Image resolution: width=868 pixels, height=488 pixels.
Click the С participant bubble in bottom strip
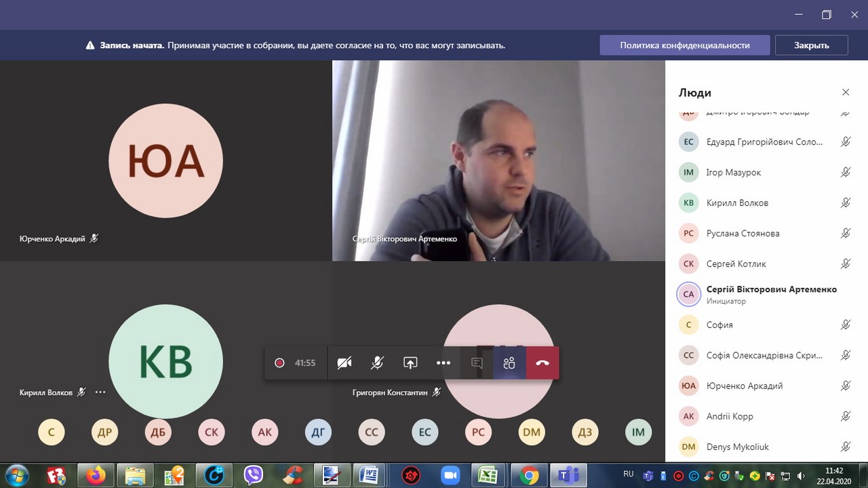pos(51,432)
